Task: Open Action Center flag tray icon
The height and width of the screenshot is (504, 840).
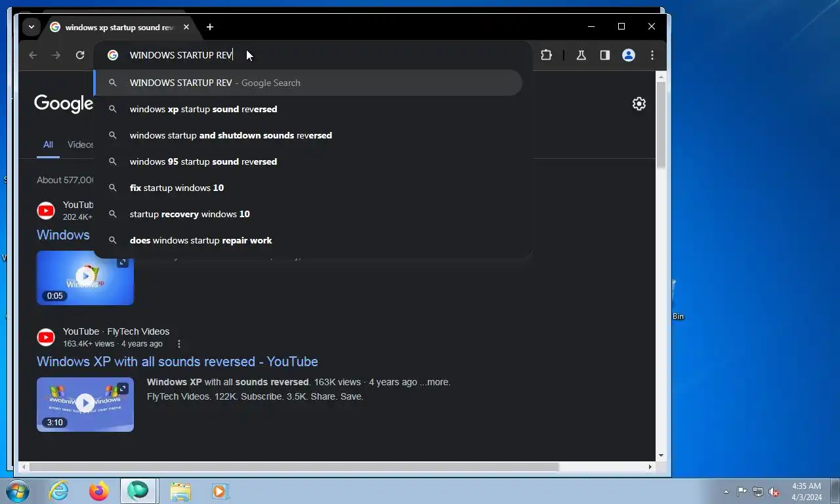Action: [x=742, y=492]
